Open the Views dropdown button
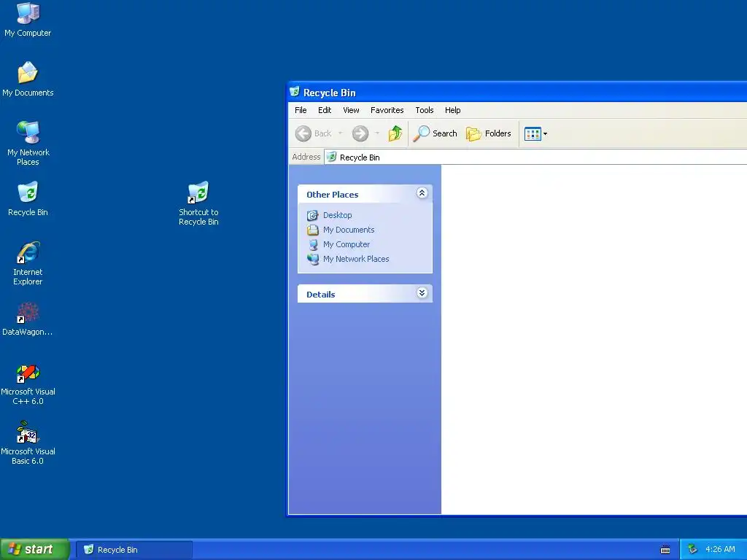Viewport: 747px width, 560px height. [535, 134]
